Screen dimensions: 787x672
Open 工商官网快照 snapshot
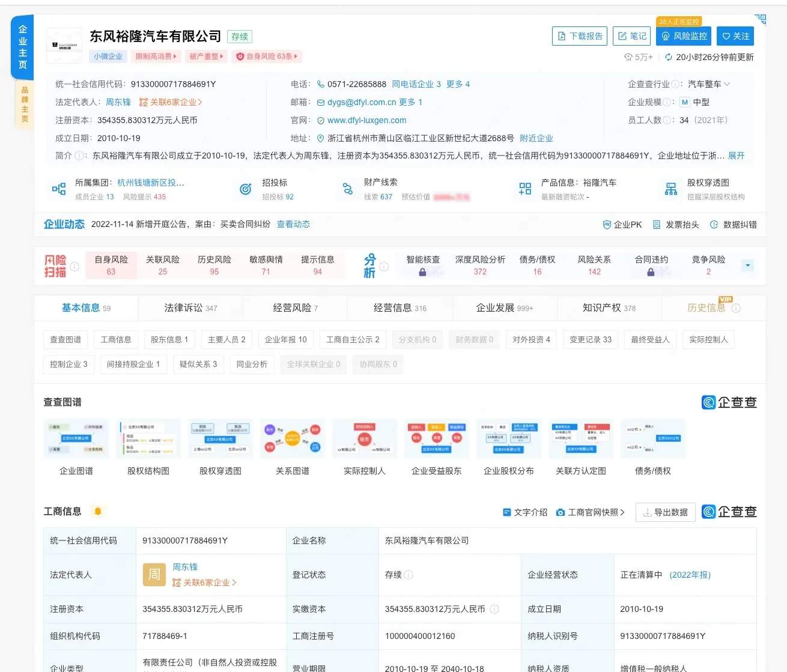591,512
